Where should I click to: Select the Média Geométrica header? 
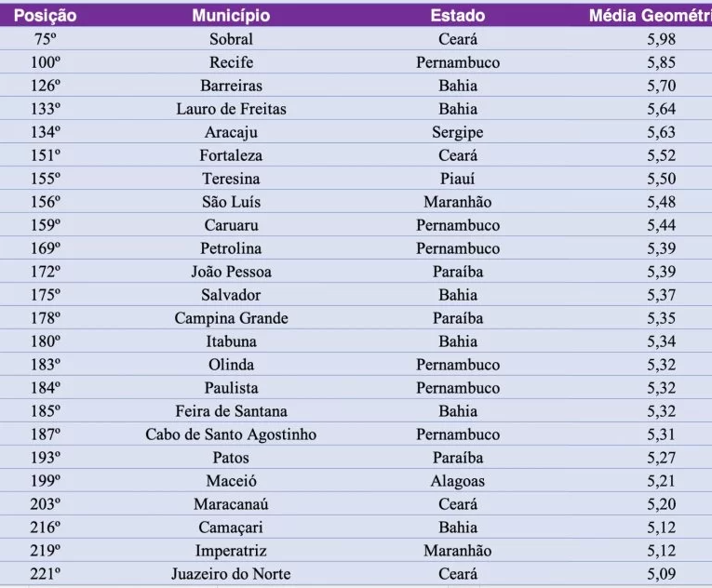651,16
